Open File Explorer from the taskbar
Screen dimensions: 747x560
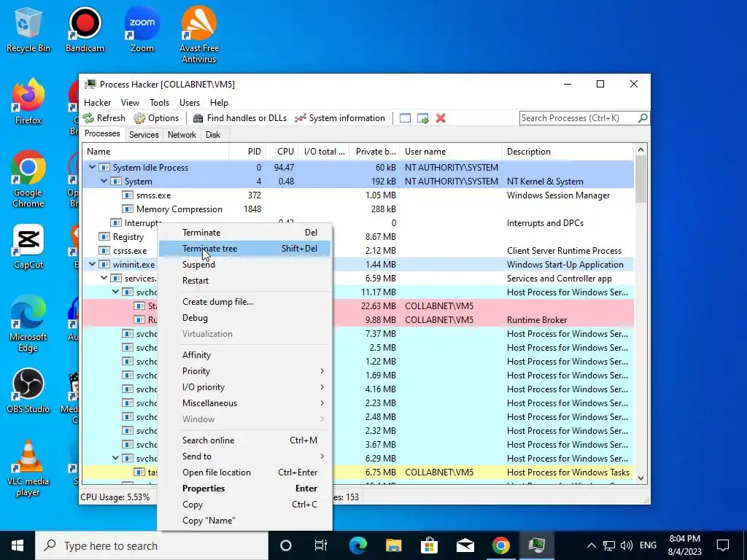point(393,545)
